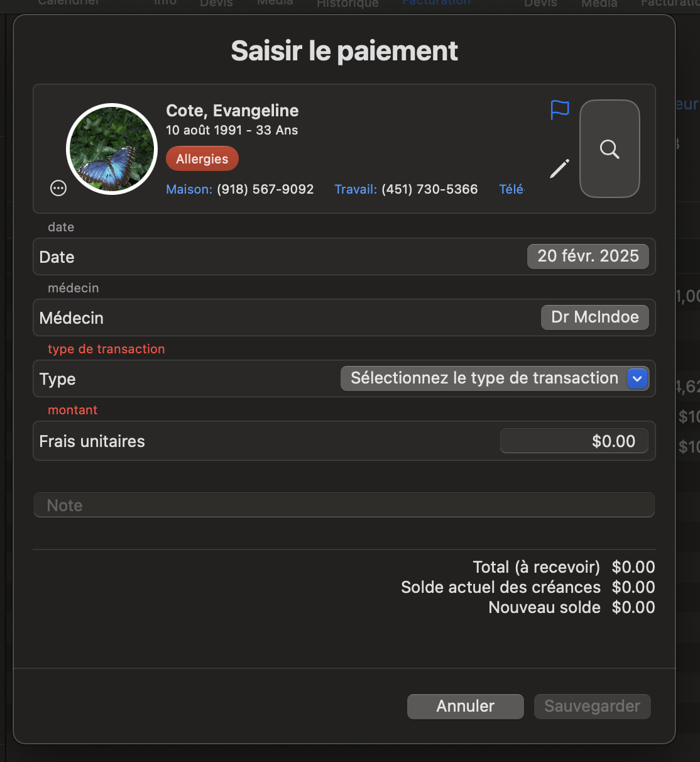Select the Travail phone link

[406, 189]
